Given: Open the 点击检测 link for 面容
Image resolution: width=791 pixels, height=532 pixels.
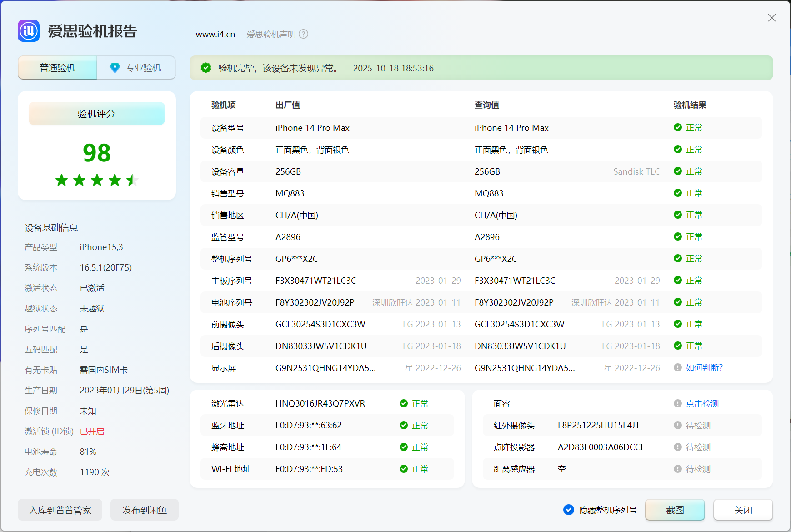Looking at the screenshot, I should (x=702, y=403).
